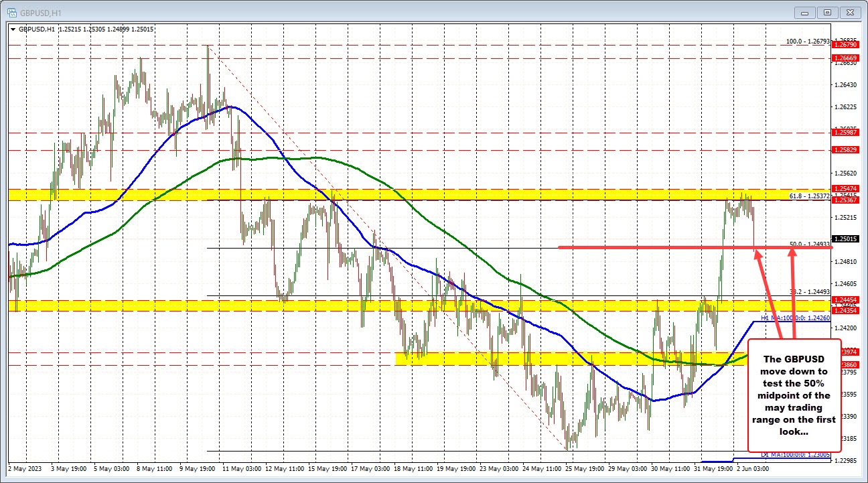The width and height of the screenshot is (868, 483).
Task: Click the 1.22985 price axis value
Action: click(846, 460)
